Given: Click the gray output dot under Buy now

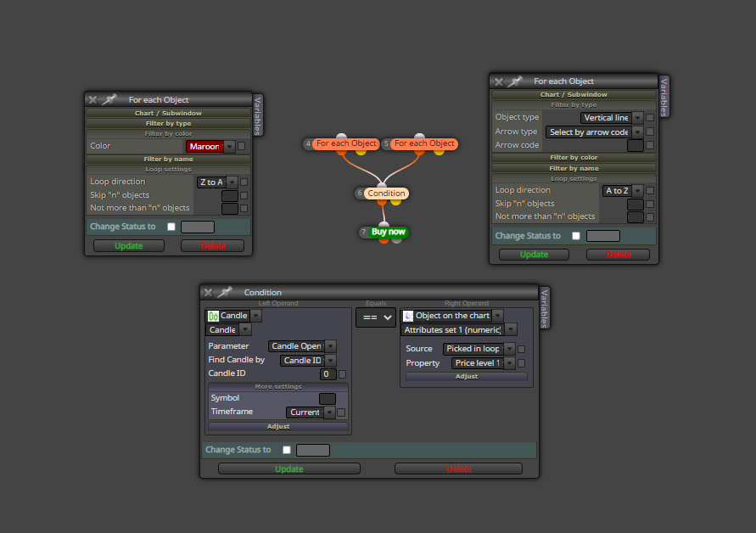Looking at the screenshot, I should (396, 240).
